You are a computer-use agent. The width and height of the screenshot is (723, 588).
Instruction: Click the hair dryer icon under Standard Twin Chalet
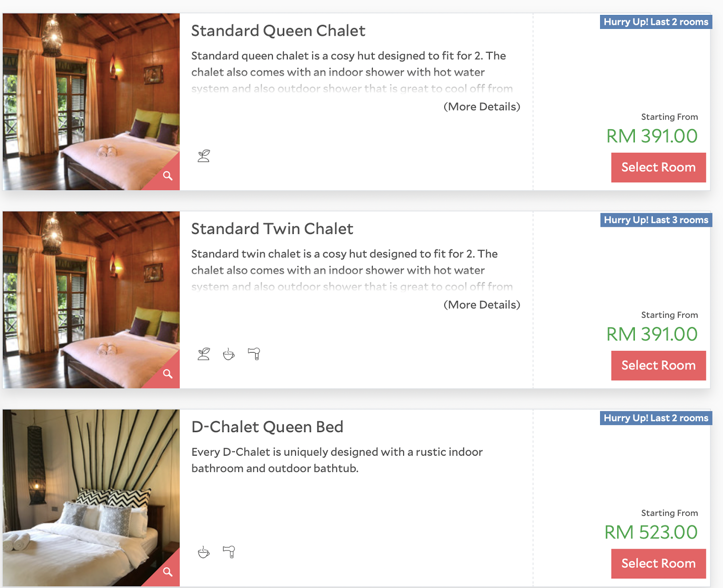pos(254,354)
